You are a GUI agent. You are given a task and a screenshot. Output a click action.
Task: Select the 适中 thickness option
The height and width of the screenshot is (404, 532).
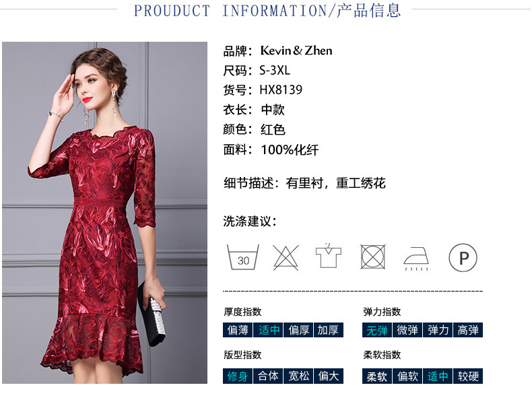pyautogui.click(x=269, y=330)
